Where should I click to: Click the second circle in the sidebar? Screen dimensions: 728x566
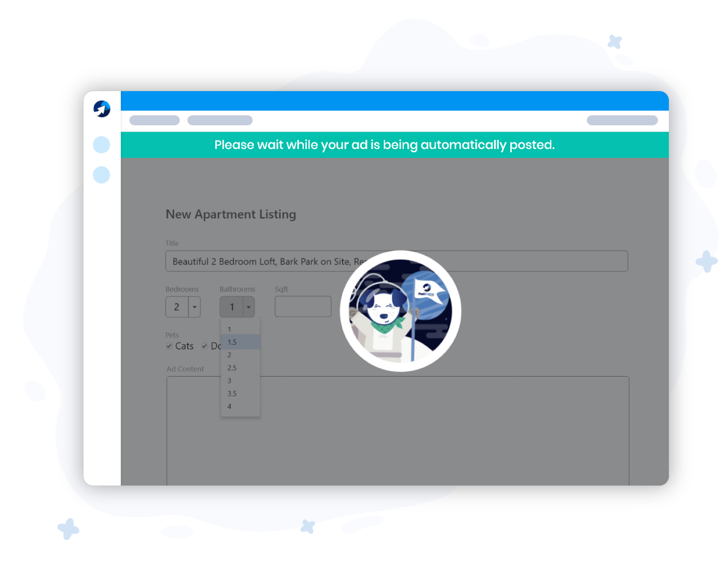(101, 175)
